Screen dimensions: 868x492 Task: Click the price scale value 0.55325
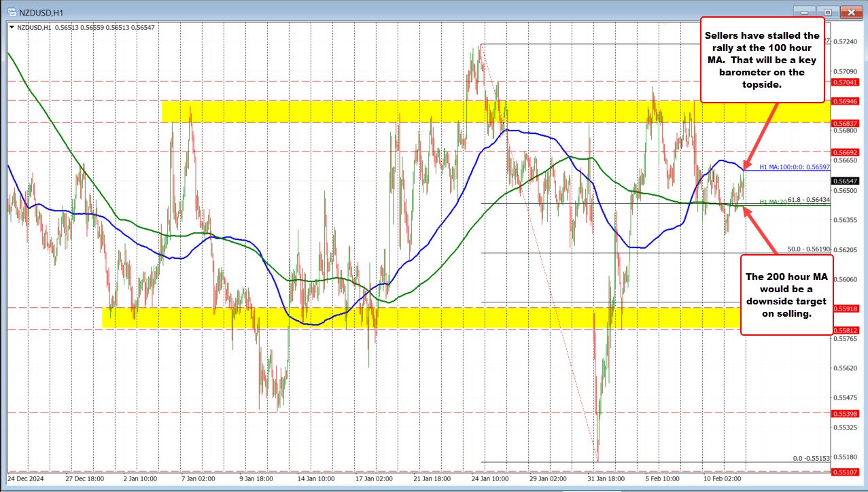point(846,427)
